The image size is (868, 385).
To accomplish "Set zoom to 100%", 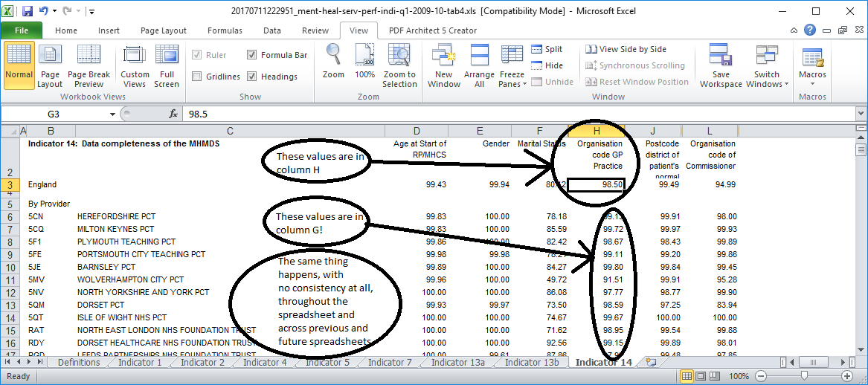I will point(364,62).
